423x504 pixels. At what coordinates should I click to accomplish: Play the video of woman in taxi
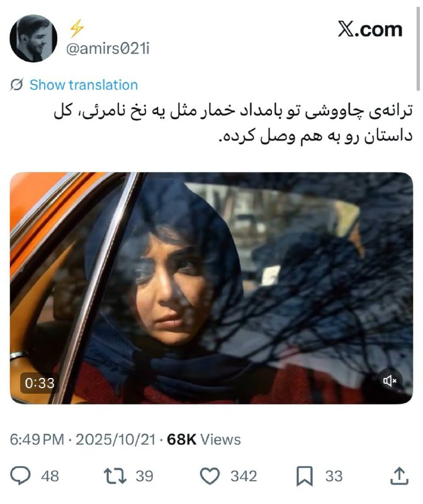pyautogui.click(x=211, y=288)
